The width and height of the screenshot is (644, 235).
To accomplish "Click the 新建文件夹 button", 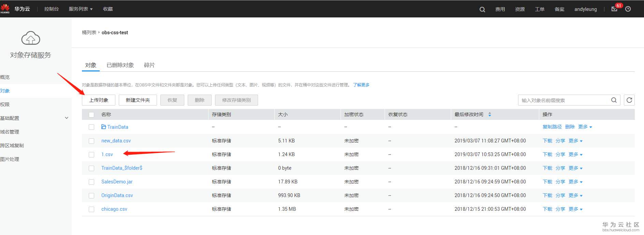I will tap(138, 100).
